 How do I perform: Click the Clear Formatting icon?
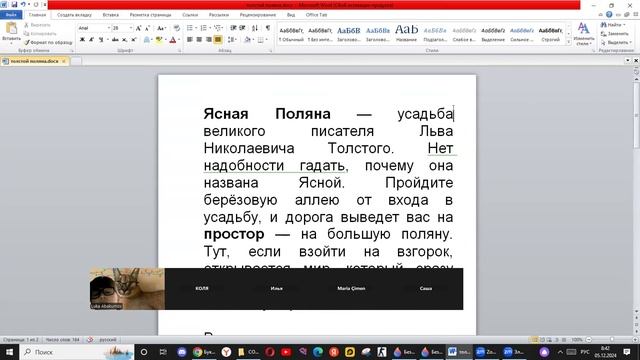tap(176, 28)
